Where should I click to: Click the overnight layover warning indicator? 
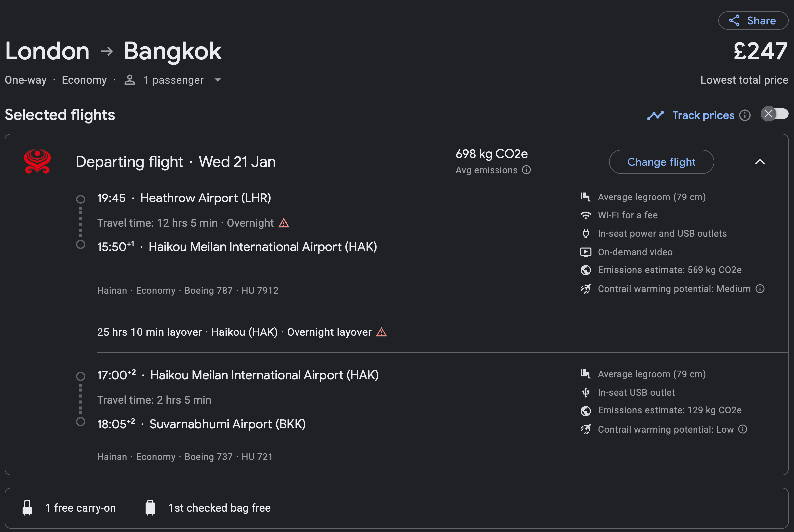pos(382,332)
